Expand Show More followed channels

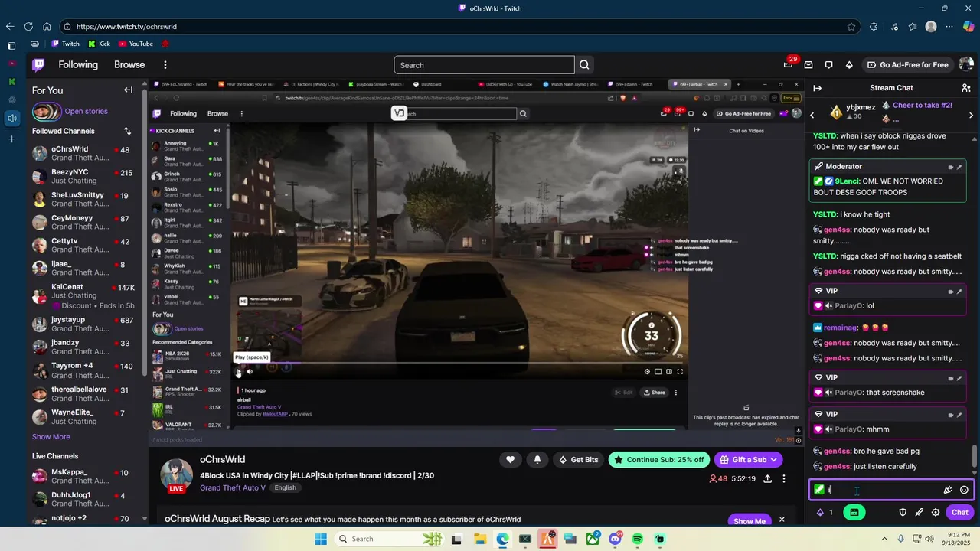coord(51,437)
